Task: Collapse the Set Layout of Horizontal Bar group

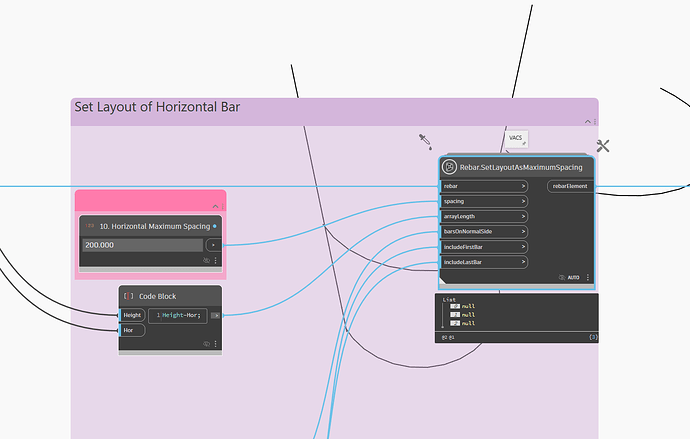Action: click(x=587, y=121)
